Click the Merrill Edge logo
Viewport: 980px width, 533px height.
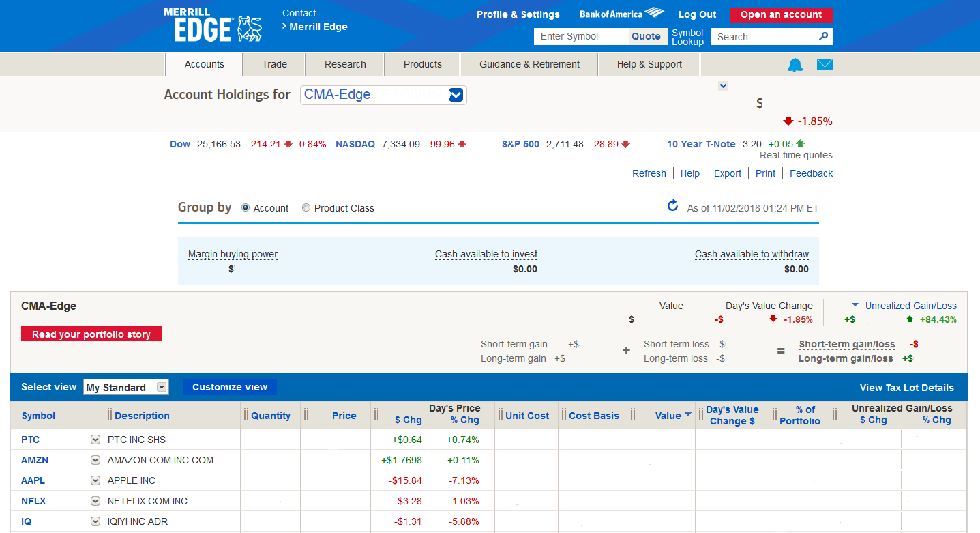pyautogui.click(x=213, y=25)
